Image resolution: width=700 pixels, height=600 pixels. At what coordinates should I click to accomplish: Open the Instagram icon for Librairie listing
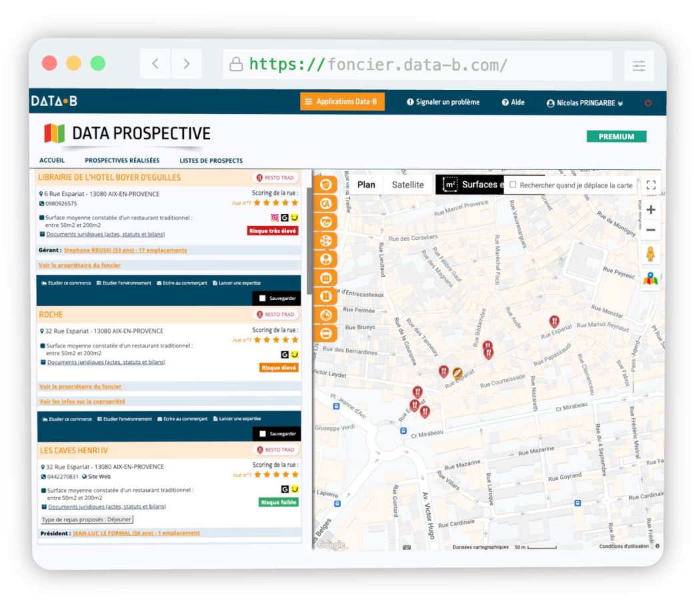[274, 217]
